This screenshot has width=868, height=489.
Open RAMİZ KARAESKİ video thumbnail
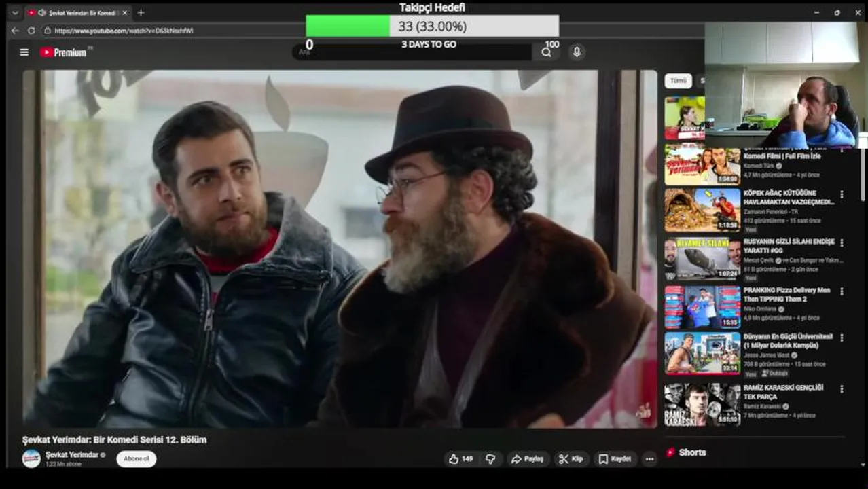702,404
